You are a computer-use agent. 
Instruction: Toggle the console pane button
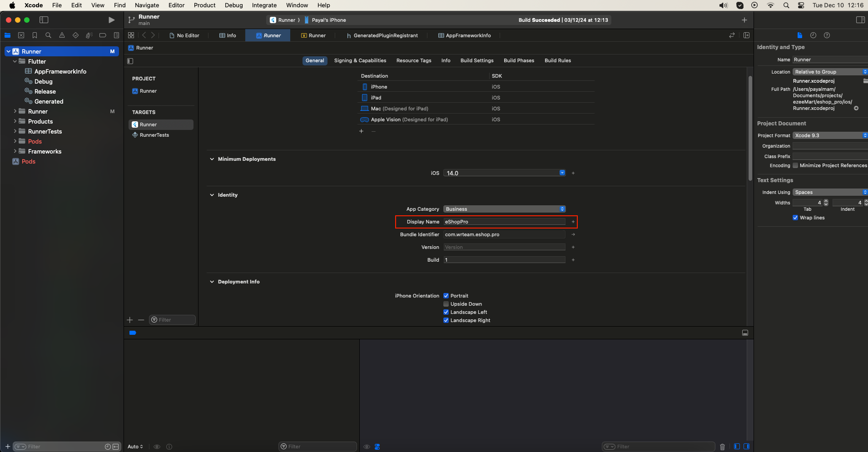[746, 447]
